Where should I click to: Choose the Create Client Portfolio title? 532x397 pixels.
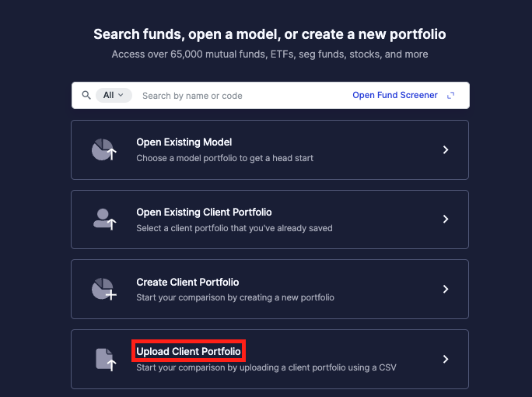point(187,283)
